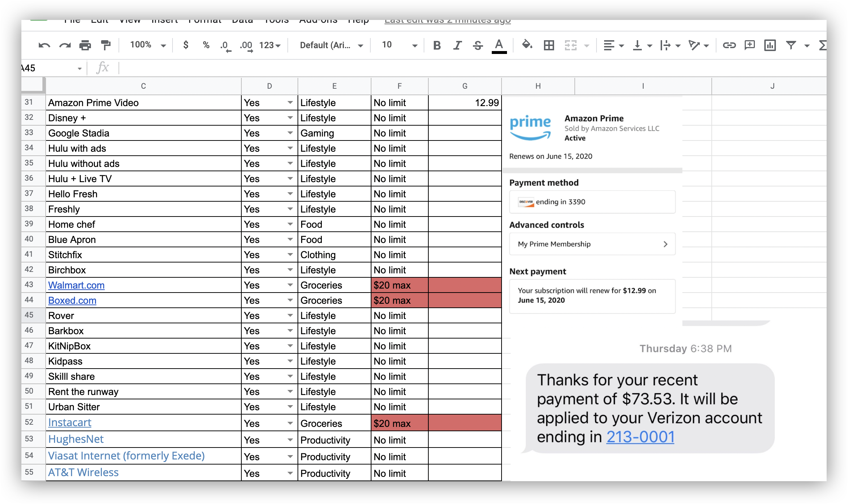This screenshot has width=848, height=504.
Task: Open the AT&T Wireless link
Action: pos(83,472)
